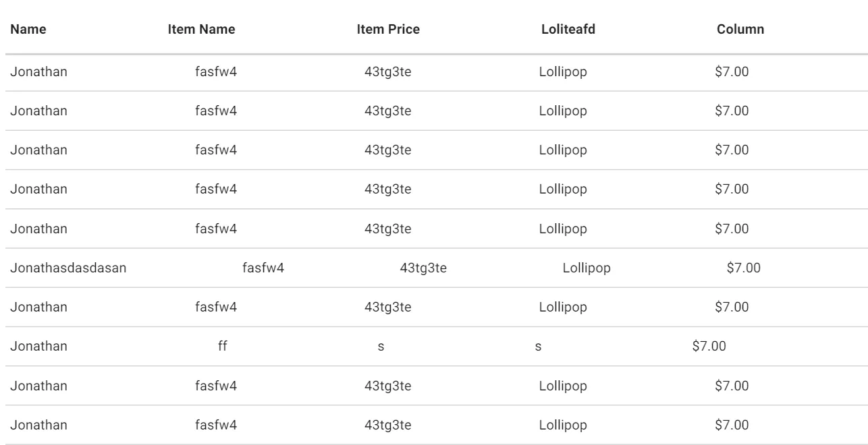
Task: Click fasfw4 in the Jonathasdasdasan row
Action: (263, 268)
